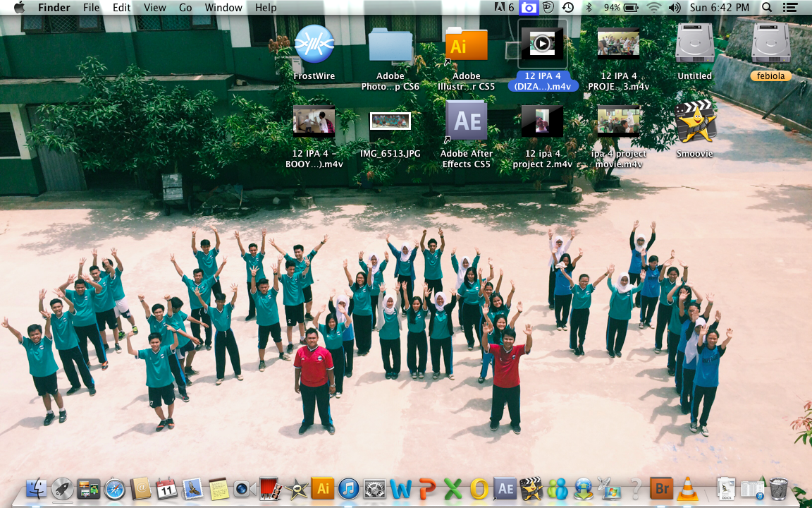Image resolution: width=812 pixels, height=508 pixels.
Task: Open Spotlight search in menu bar
Action: (767, 7)
